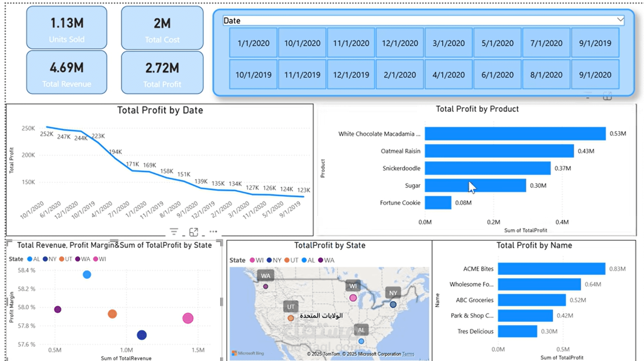The width and height of the screenshot is (644, 361).
Task: Click the orange UT bubble in scatter chart
Action: pyautogui.click(x=112, y=314)
